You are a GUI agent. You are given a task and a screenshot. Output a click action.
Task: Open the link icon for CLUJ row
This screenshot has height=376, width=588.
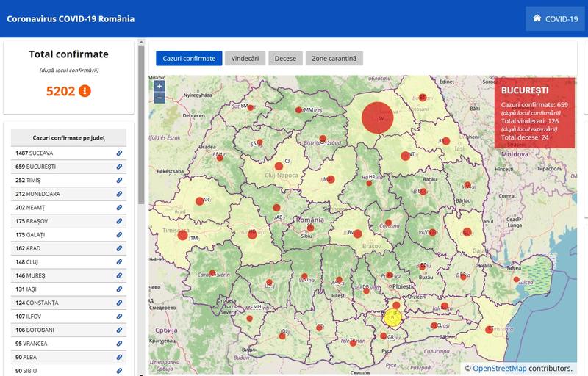click(x=120, y=261)
